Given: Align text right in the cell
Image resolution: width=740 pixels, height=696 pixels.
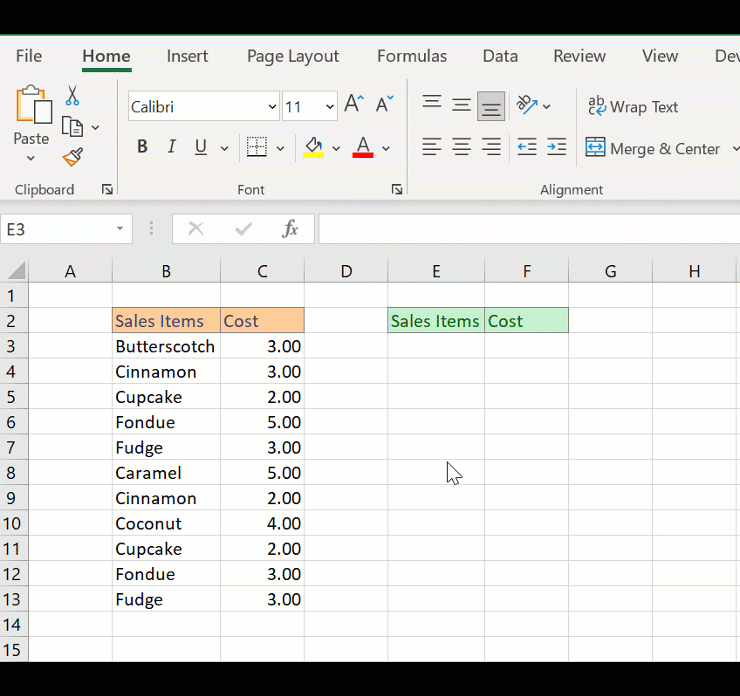Looking at the screenshot, I should pyautogui.click(x=491, y=147).
